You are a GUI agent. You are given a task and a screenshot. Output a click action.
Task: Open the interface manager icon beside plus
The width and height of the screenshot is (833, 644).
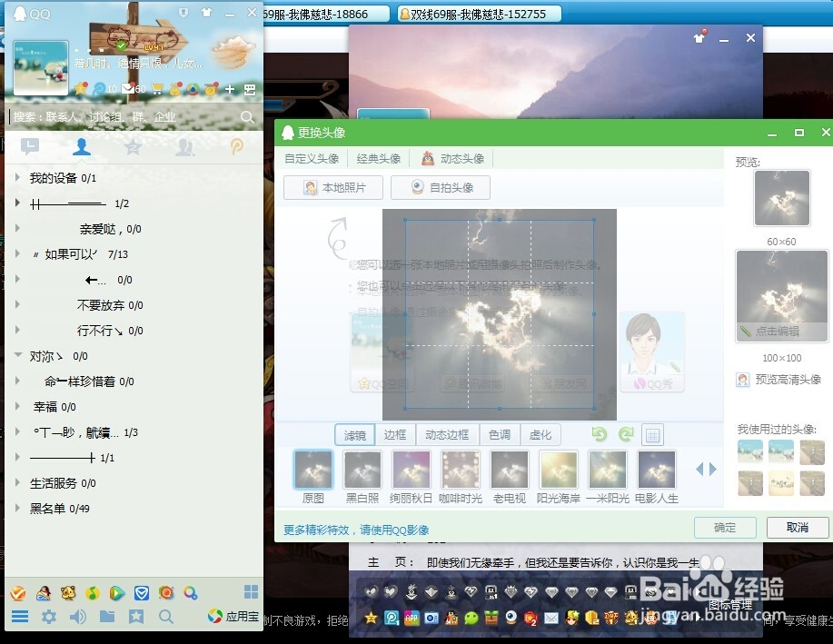(x=250, y=89)
